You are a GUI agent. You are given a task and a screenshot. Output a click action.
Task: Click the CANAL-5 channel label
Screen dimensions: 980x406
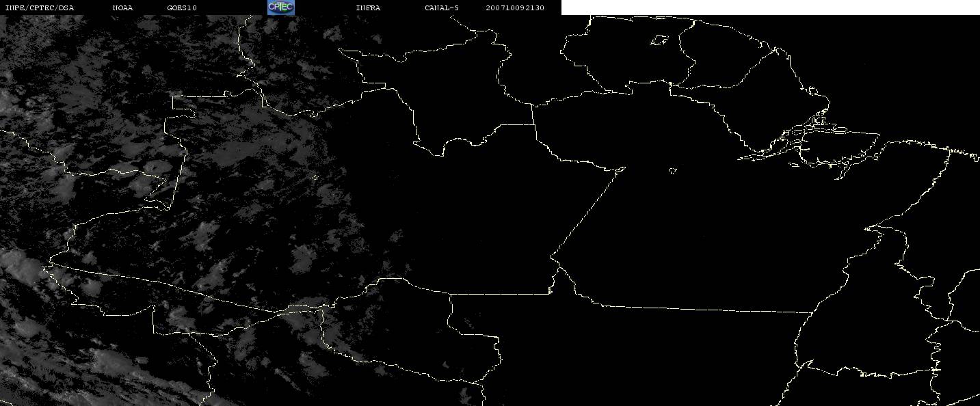pos(442,8)
